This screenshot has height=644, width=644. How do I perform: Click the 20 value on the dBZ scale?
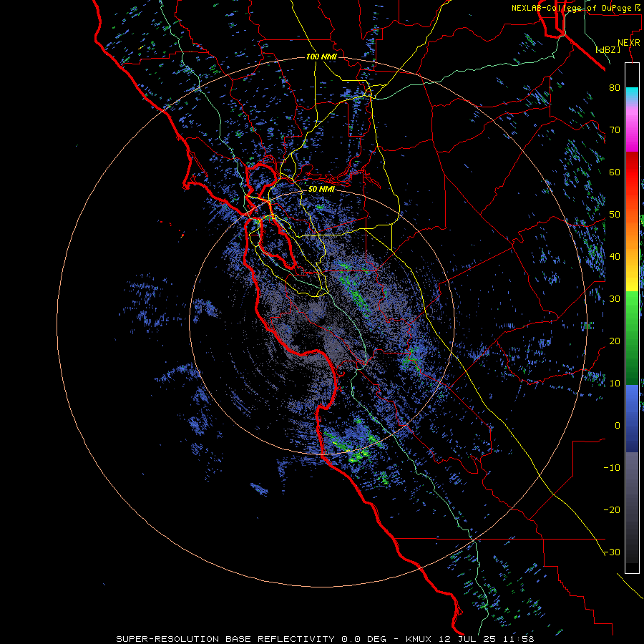(x=615, y=341)
